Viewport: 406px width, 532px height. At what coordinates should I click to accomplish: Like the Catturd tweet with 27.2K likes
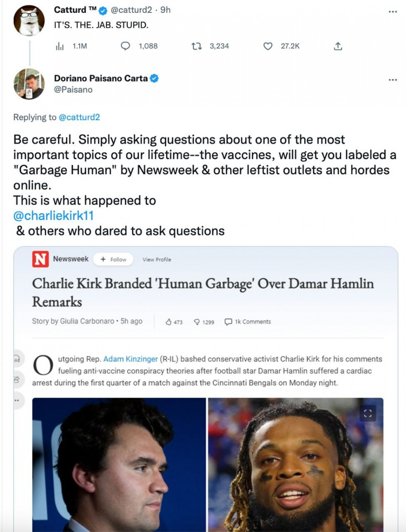click(x=268, y=46)
